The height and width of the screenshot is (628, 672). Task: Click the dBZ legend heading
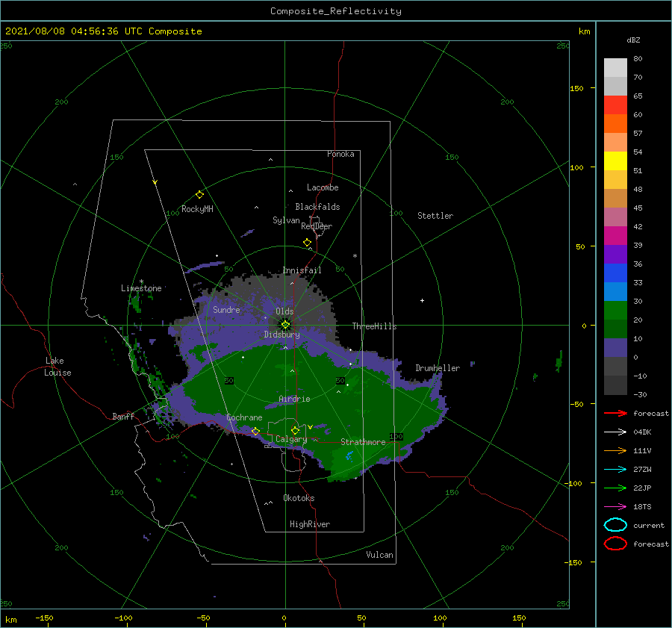click(633, 40)
